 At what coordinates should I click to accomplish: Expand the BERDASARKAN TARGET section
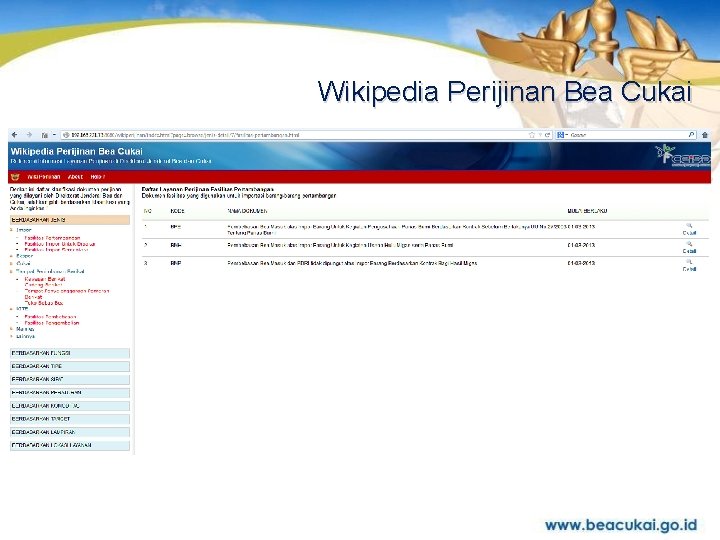[x=70, y=419]
